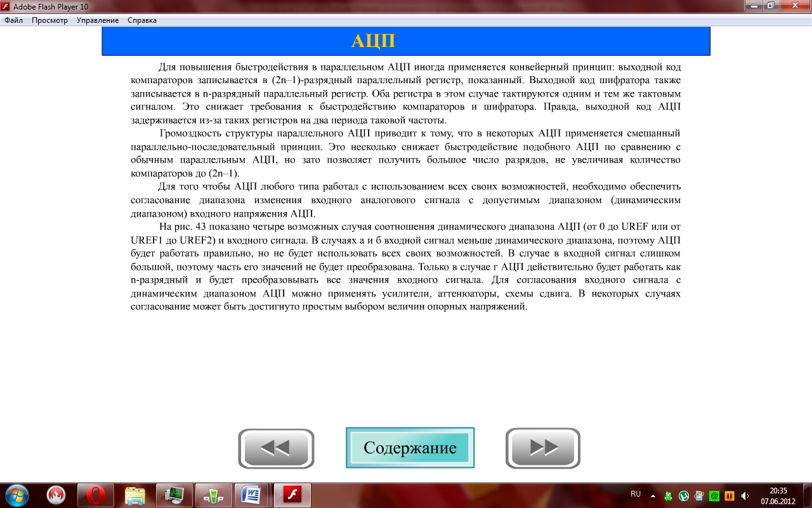This screenshot has width=812, height=508.
Task: Open the green bottle app in the taskbar
Action: pos(214,495)
